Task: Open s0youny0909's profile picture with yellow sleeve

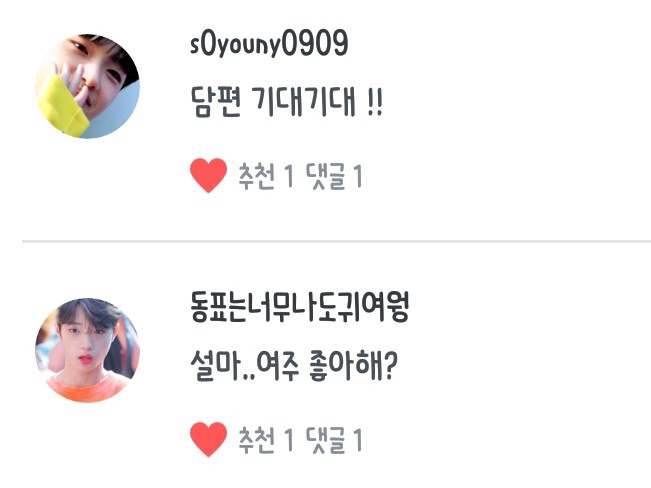Action: (x=87, y=86)
